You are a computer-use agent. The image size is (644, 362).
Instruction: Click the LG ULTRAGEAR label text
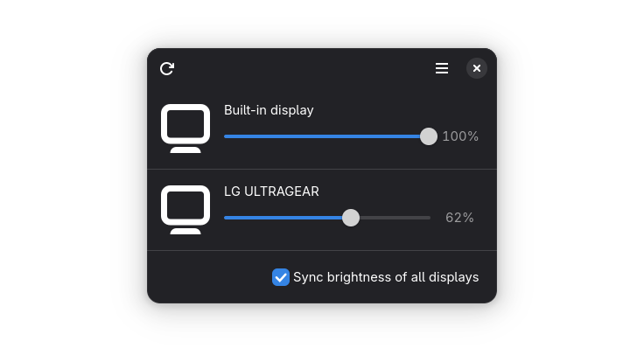click(x=271, y=191)
